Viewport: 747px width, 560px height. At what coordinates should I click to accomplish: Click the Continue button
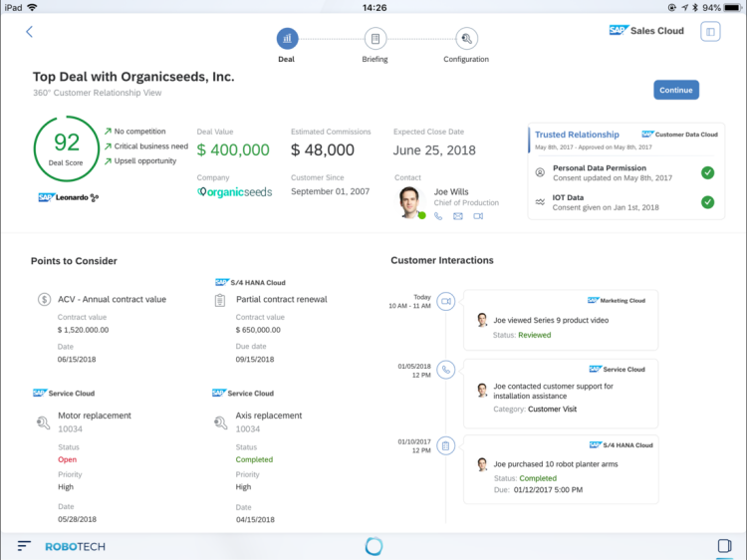(x=676, y=90)
